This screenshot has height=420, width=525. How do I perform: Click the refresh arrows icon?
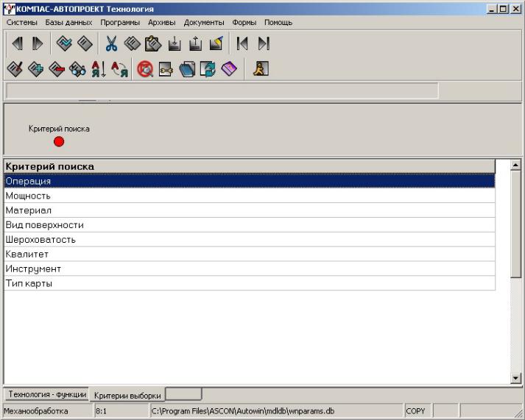tap(208, 69)
